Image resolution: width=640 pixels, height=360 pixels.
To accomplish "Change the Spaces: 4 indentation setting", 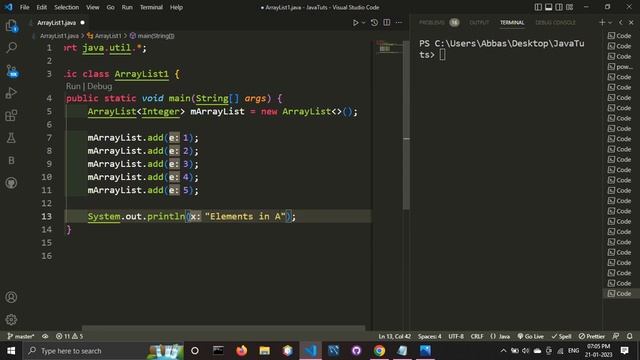I will 429,336.
